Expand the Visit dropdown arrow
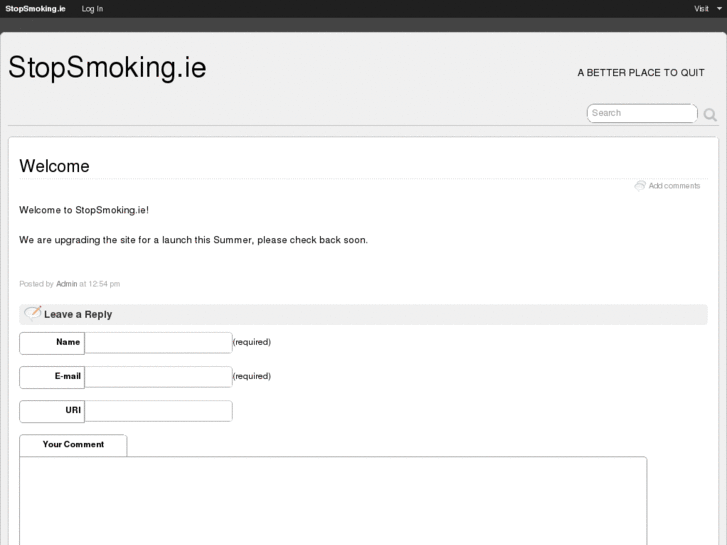The image size is (727, 545). 719,8
